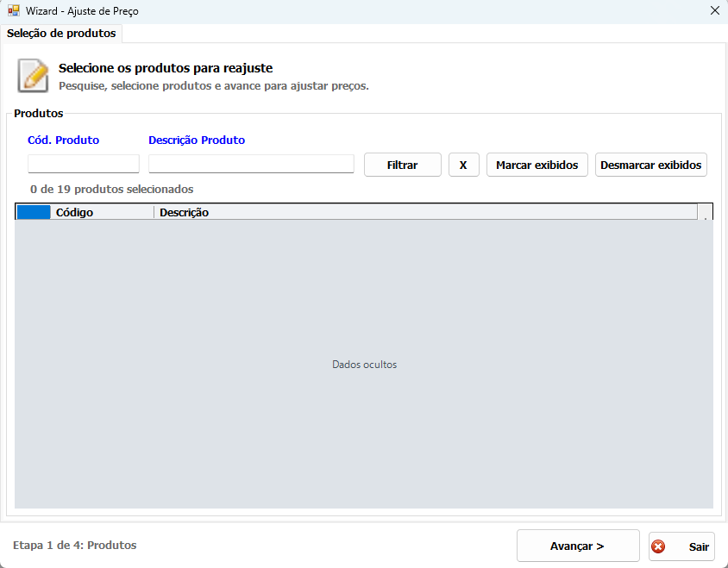728x568 pixels.
Task: Click the Descrição Produto label
Action: pyautogui.click(x=197, y=140)
